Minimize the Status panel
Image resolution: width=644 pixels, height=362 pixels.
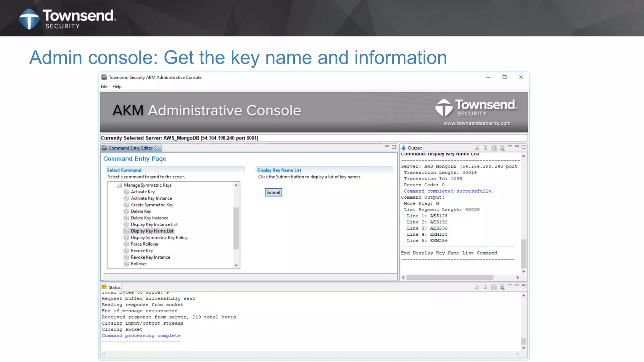click(x=517, y=286)
